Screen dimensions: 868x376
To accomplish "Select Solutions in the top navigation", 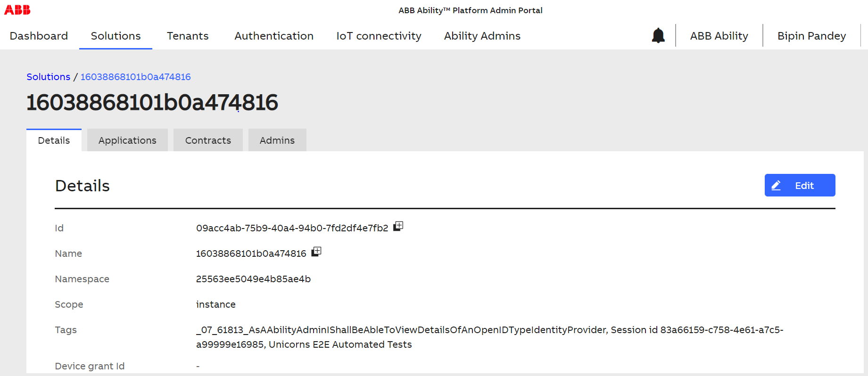I will coord(116,36).
